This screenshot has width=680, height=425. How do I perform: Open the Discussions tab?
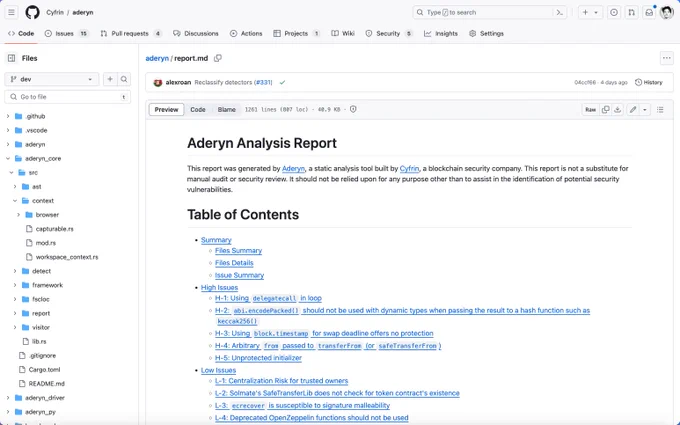[x=196, y=33]
